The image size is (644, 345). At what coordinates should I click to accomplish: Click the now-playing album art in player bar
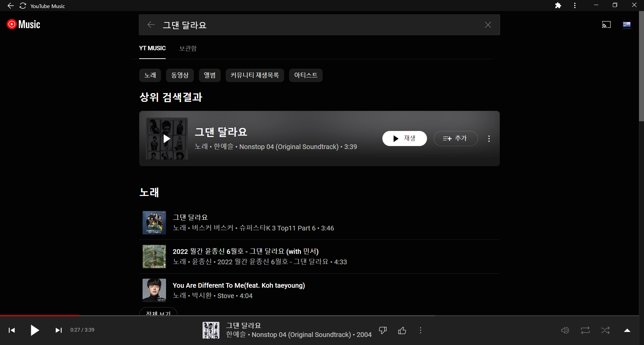211,330
